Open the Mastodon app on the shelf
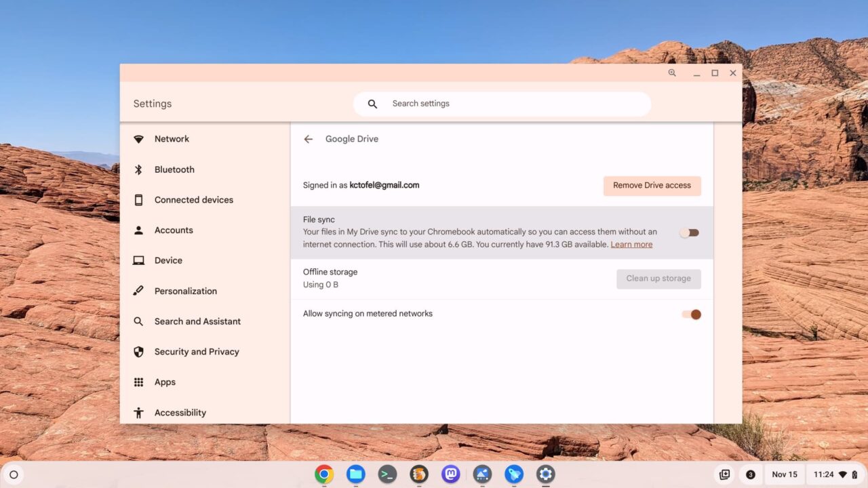The height and width of the screenshot is (488, 868). (451, 474)
